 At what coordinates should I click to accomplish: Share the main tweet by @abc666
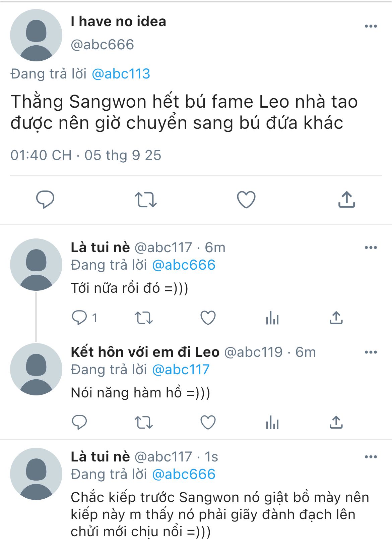(x=346, y=199)
